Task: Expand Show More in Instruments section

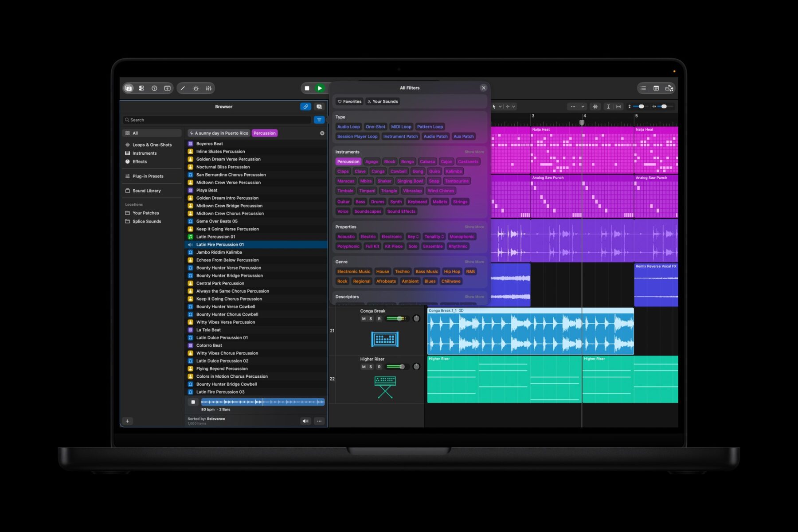Action: click(x=474, y=152)
